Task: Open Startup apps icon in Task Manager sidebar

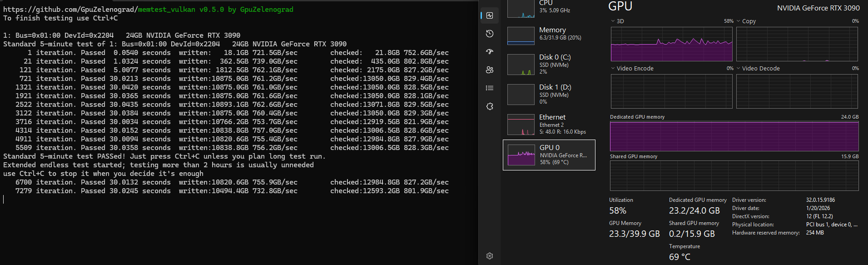Action: point(490,52)
